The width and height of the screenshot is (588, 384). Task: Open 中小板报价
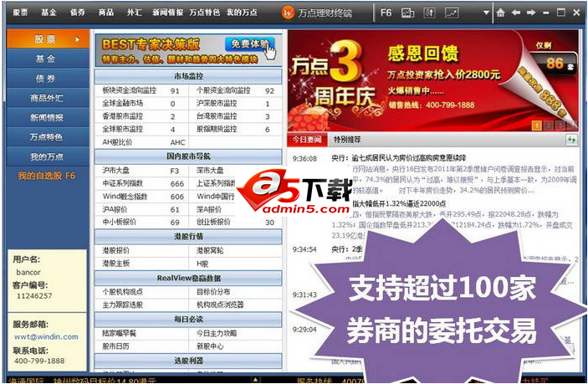[x=120, y=222]
